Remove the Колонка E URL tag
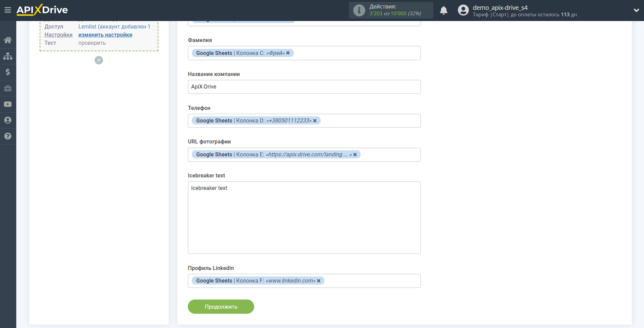 click(x=355, y=155)
